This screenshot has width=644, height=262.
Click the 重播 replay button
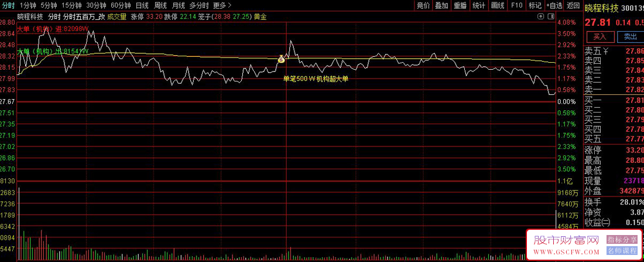click(460, 5)
